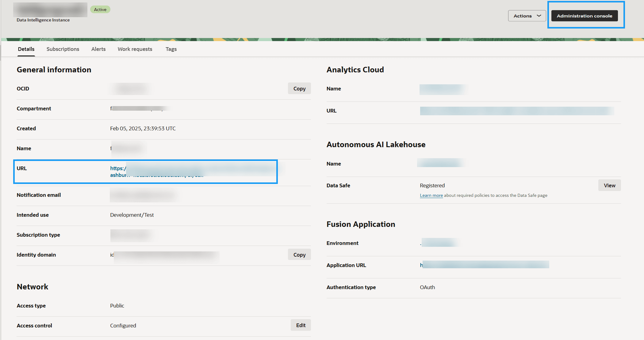Click the chevron arrow on Actions button
The height and width of the screenshot is (340, 644).
coord(539,16)
